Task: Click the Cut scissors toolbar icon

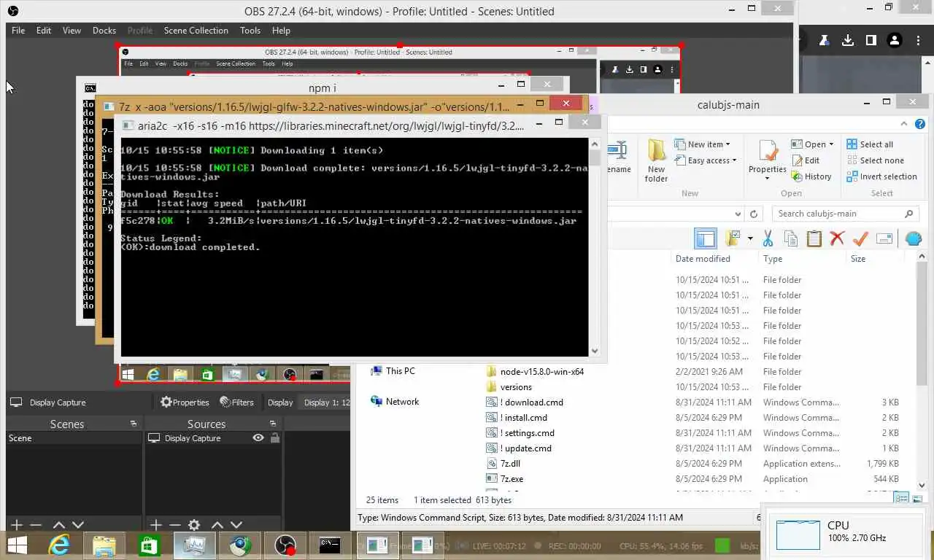Action: 768,238
